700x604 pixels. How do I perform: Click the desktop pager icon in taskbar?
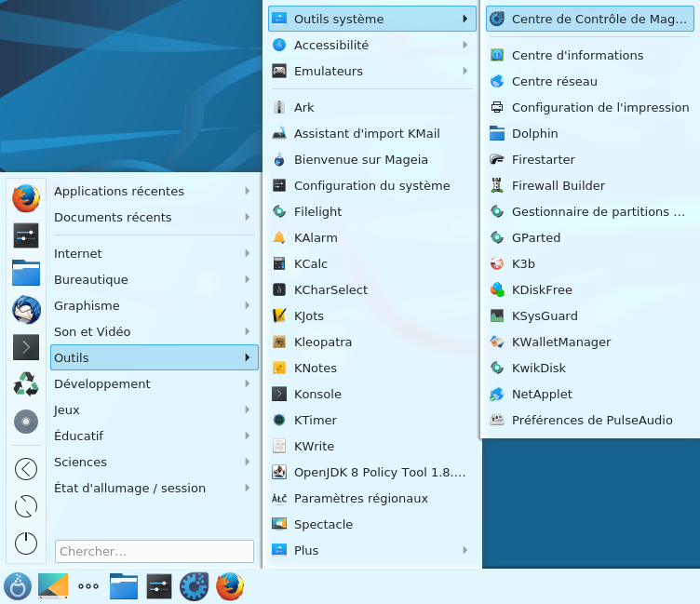pos(53,586)
